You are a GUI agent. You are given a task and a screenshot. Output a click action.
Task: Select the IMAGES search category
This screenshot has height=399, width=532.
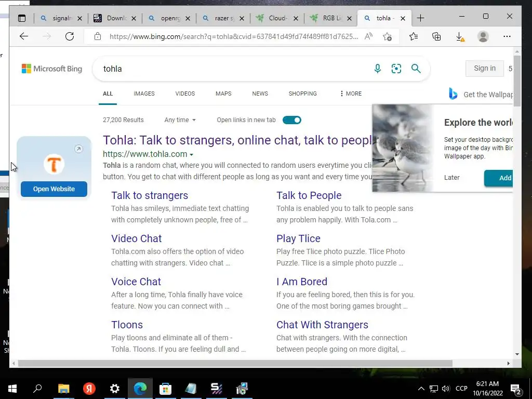tap(144, 94)
